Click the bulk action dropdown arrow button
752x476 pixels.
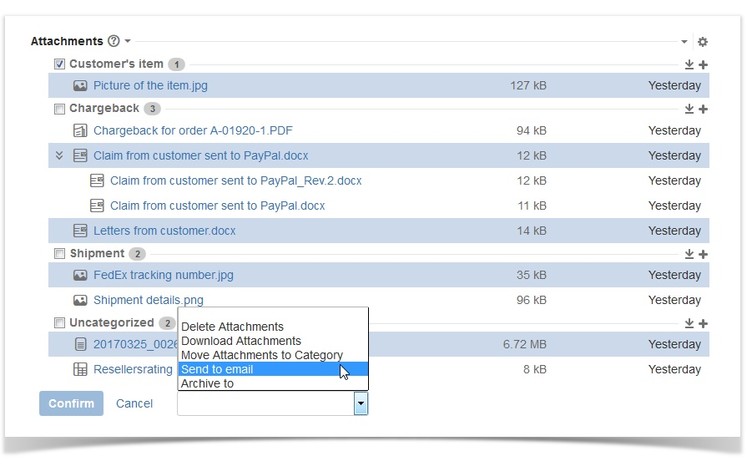pyautogui.click(x=360, y=403)
